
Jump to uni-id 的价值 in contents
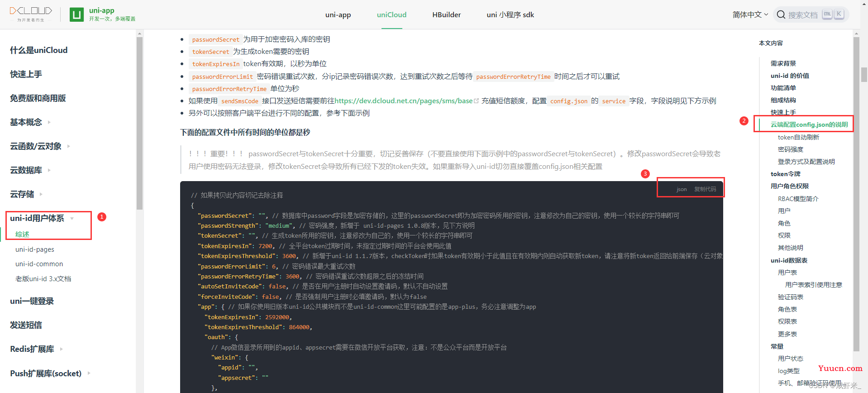pos(790,76)
